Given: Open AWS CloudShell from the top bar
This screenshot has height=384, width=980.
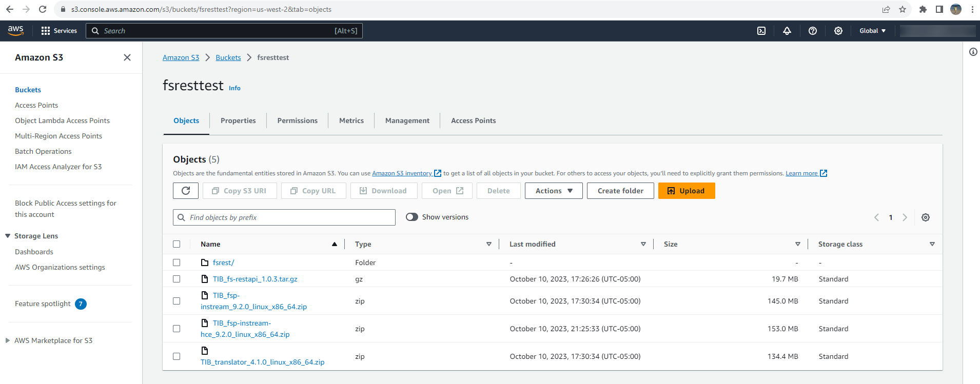Looking at the screenshot, I should pos(761,31).
